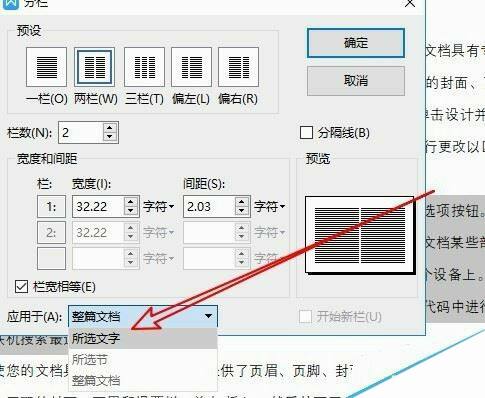
Task: Click the 间距(S): column header label
Action: (x=204, y=184)
